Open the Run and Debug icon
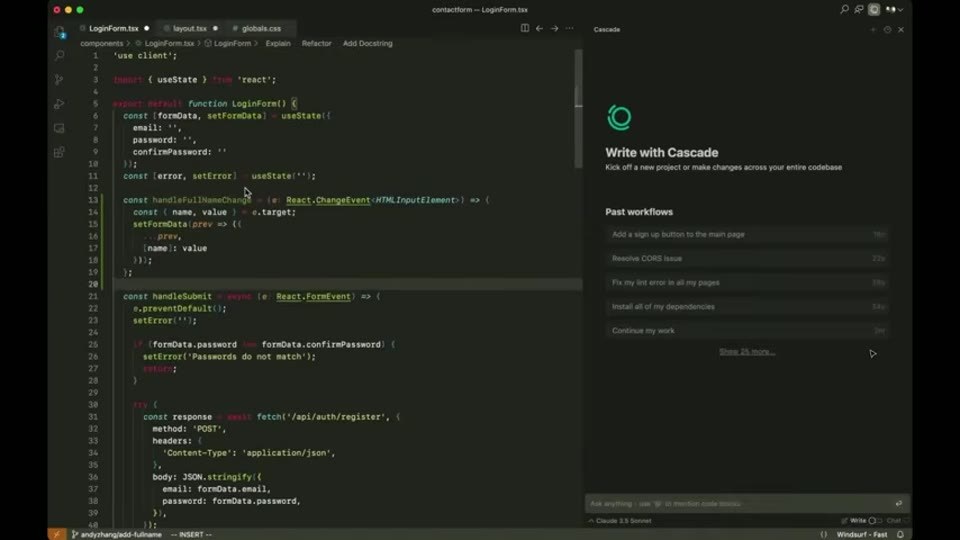This screenshot has width=960, height=540. tap(59, 104)
